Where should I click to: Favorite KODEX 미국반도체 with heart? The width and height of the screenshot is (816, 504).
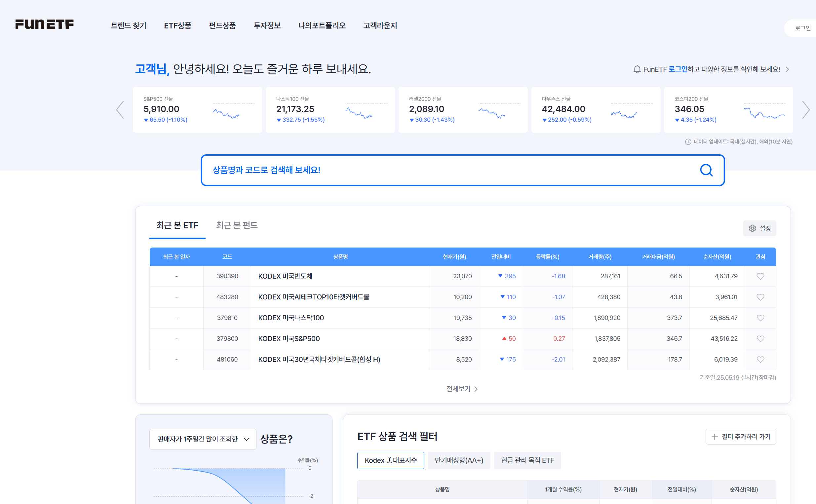coord(760,276)
